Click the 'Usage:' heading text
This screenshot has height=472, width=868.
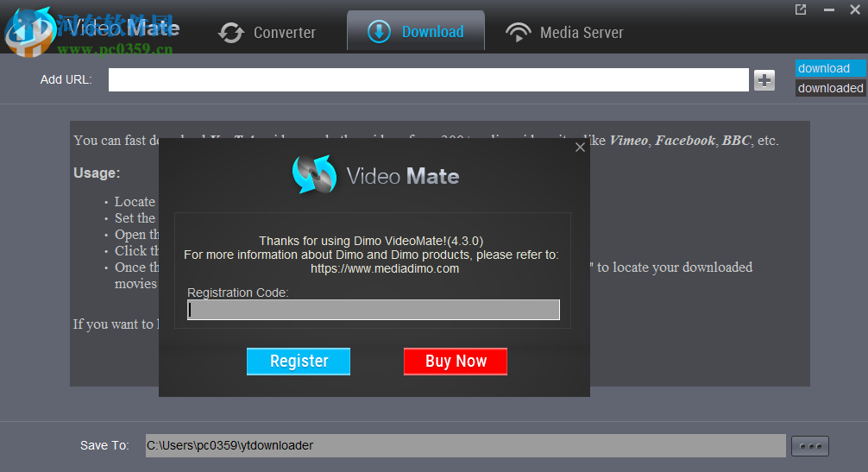pyautogui.click(x=97, y=173)
